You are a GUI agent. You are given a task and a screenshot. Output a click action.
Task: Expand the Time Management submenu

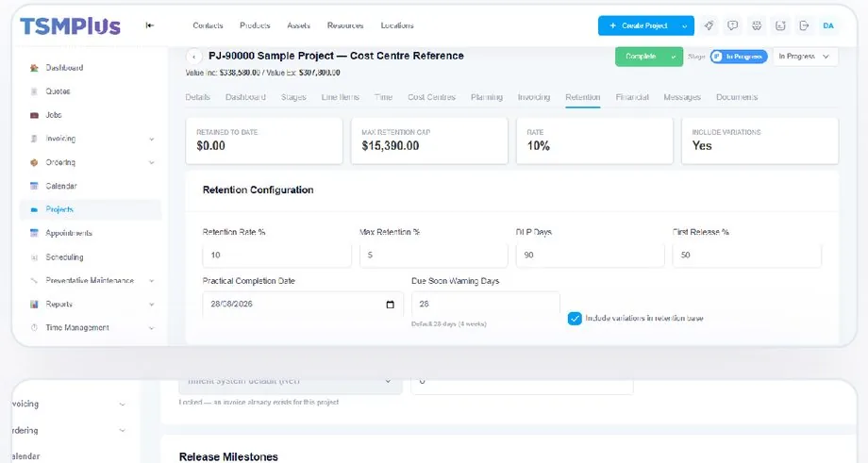[152, 327]
